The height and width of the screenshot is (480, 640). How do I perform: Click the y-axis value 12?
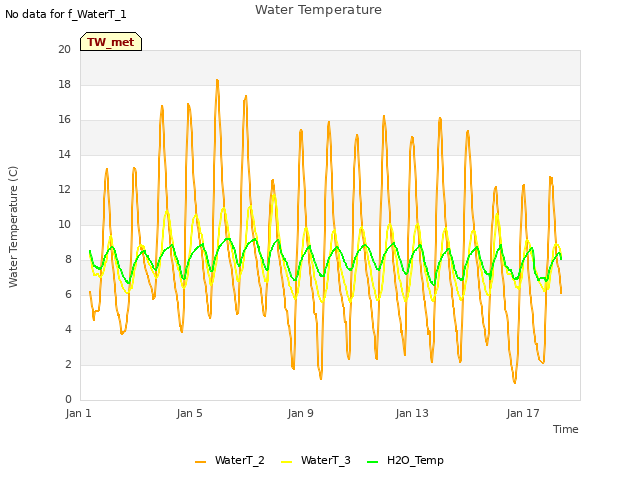(64, 189)
